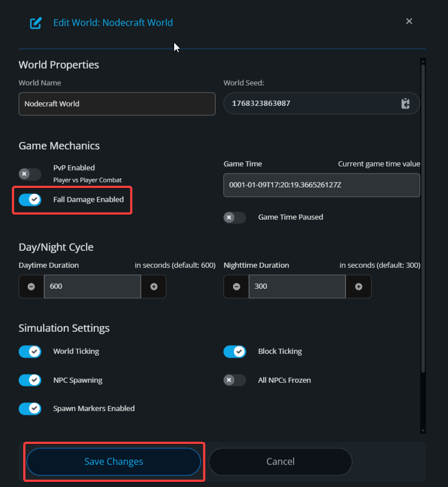Enable All NPCs Frozen toggle
Image resolution: width=448 pixels, height=487 pixels.
235,380
